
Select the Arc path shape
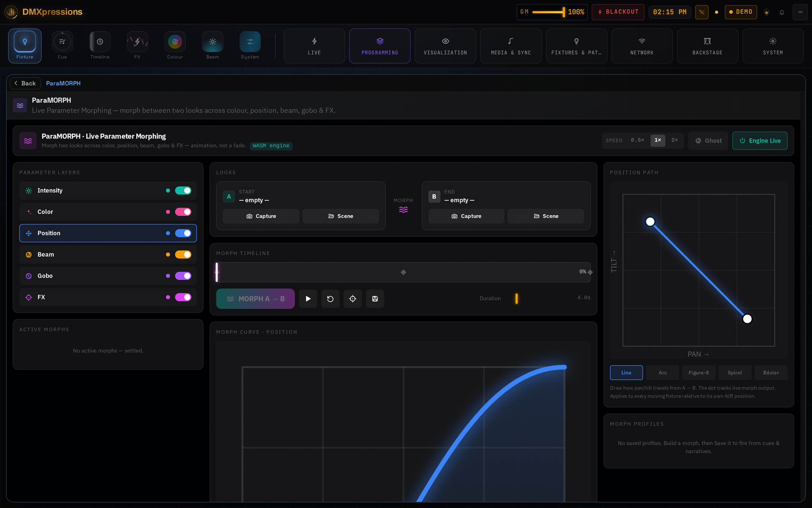click(663, 373)
